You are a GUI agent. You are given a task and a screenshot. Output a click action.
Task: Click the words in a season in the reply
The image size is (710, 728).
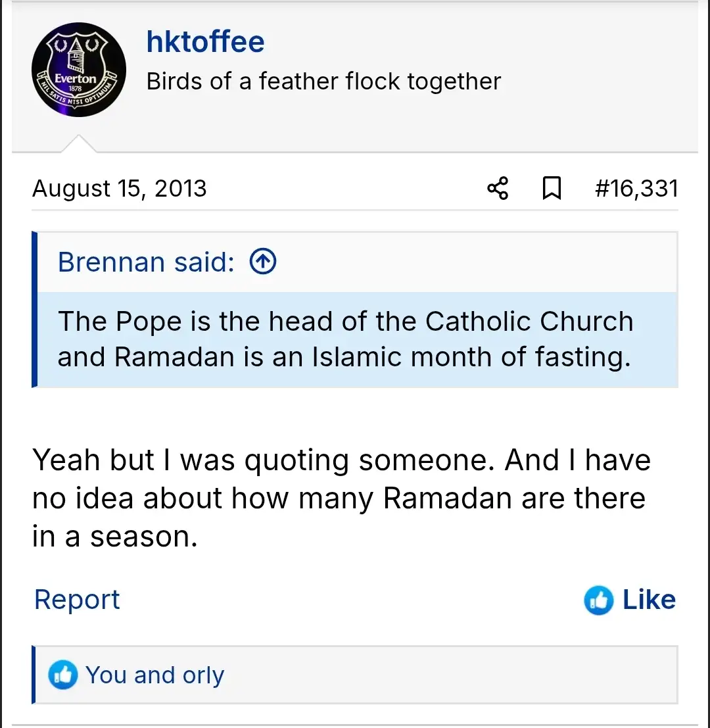pos(115,537)
